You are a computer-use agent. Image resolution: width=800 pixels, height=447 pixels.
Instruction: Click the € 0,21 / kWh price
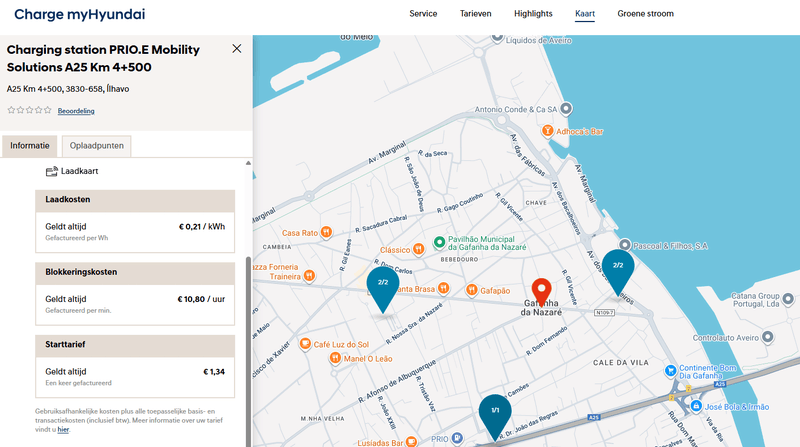(202, 227)
